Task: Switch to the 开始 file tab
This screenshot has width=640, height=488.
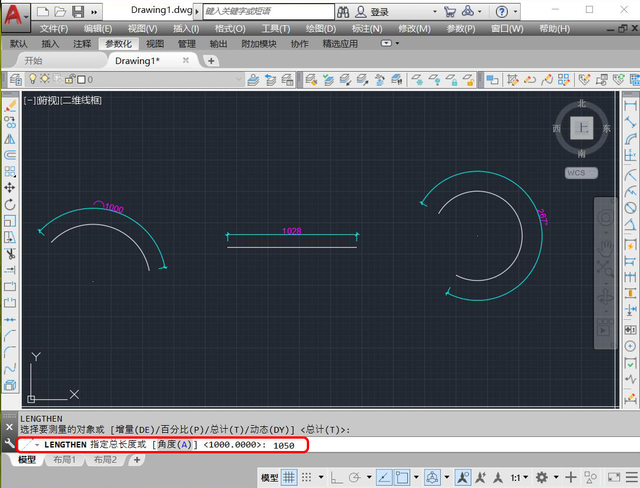Action: (33, 61)
